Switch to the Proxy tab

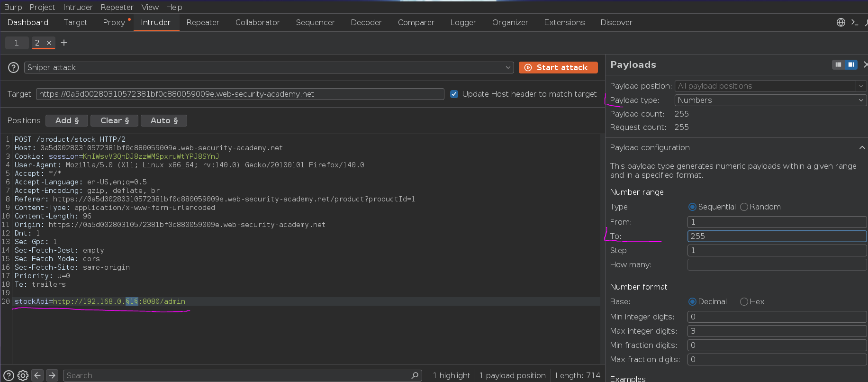[114, 22]
